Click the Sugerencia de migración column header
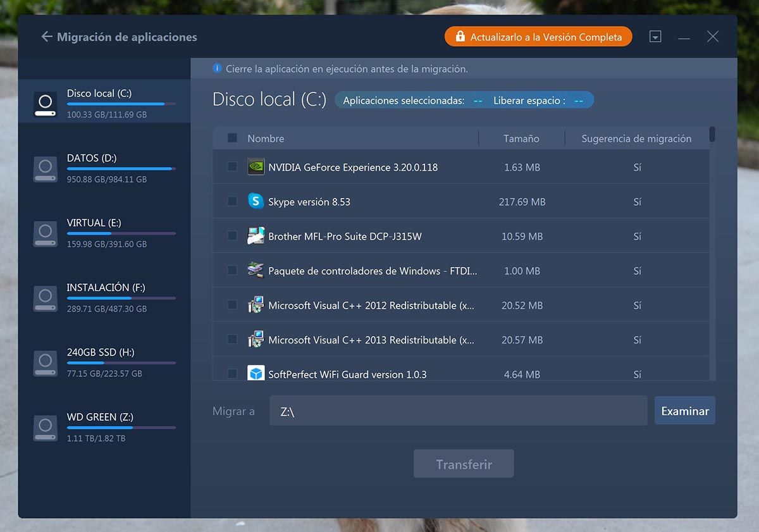The width and height of the screenshot is (759, 532). [x=636, y=138]
